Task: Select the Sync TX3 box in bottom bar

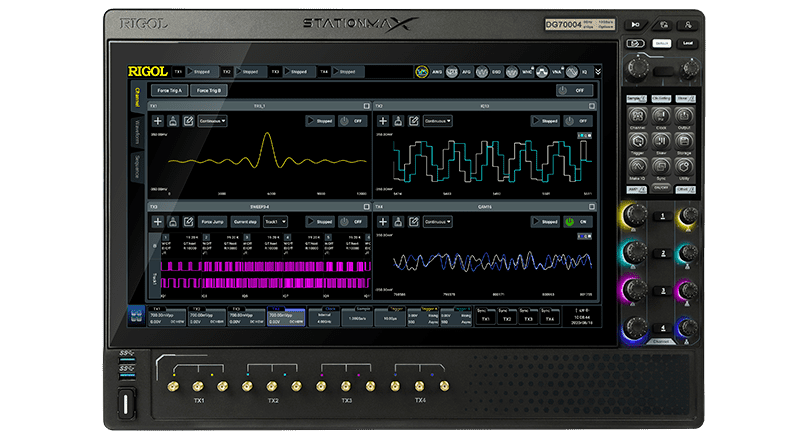Action: click(529, 316)
